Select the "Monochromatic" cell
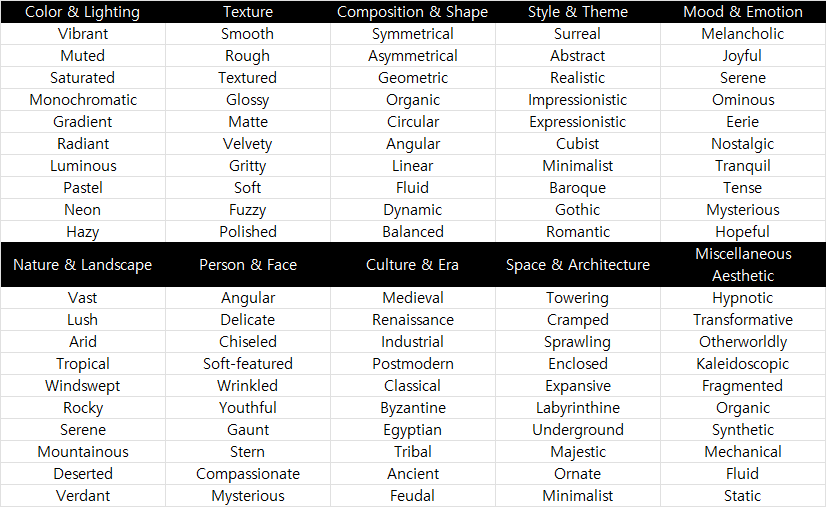Viewport: 826px width, 507px height. click(83, 100)
